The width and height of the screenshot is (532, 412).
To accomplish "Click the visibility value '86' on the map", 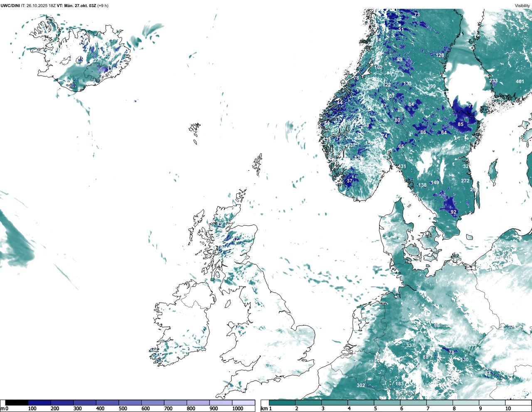I will 423,132.
